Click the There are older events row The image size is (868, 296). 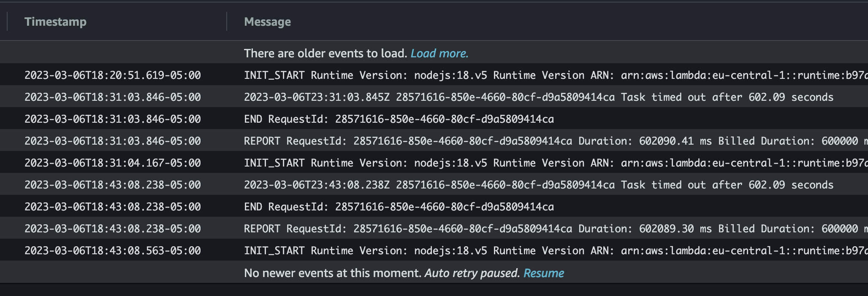click(x=325, y=54)
